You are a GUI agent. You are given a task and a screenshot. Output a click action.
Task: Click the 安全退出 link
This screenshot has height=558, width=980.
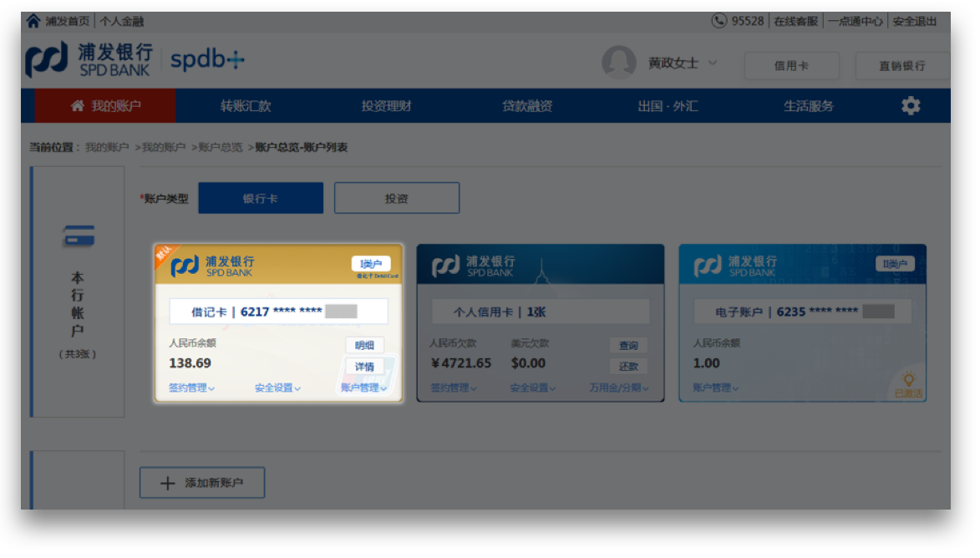pyautogui.click(x=915, y=21)
